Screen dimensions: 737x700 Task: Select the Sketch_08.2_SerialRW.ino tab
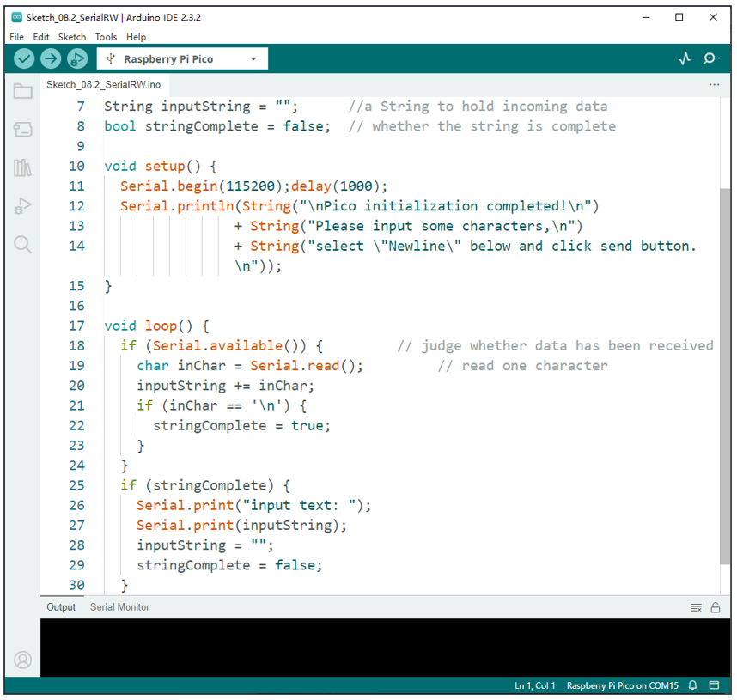[x=103, y=85]
